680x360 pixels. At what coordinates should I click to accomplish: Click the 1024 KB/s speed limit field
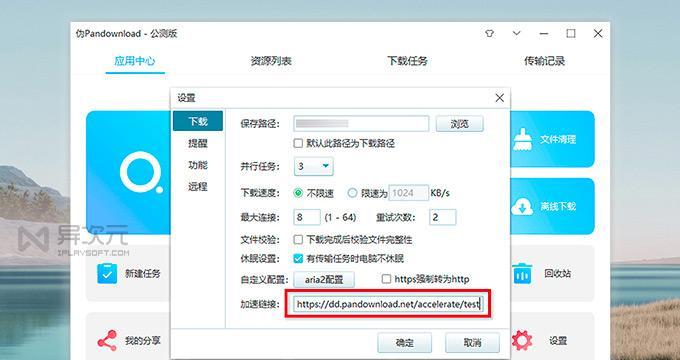point(409,193)
